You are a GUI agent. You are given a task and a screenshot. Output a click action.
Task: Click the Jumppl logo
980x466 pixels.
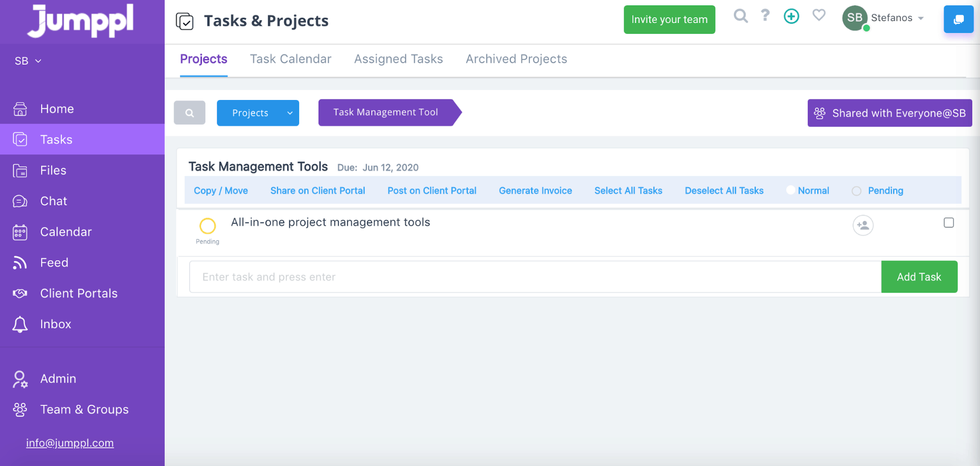tap(80, 21)
